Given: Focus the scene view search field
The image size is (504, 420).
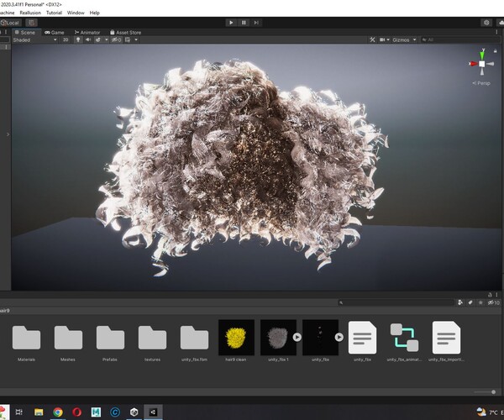Looking at the screenshot, I should click(x=459, y=39).
